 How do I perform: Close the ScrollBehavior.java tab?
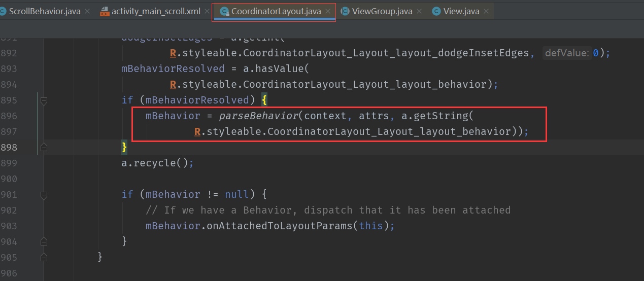click(88, 11)
